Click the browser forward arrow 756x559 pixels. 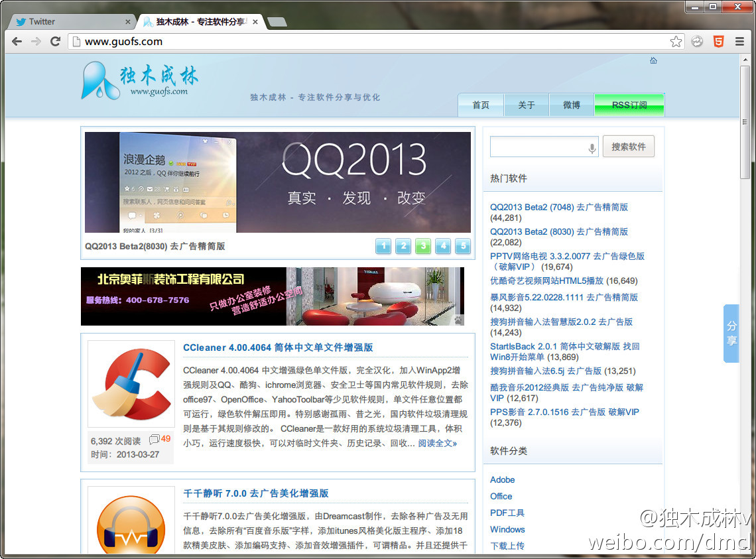(36, 42)
